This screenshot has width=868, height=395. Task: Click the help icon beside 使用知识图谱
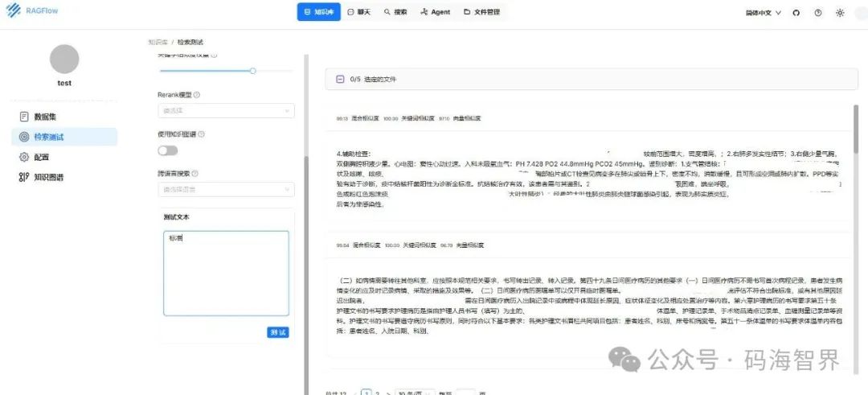[202, 134]
